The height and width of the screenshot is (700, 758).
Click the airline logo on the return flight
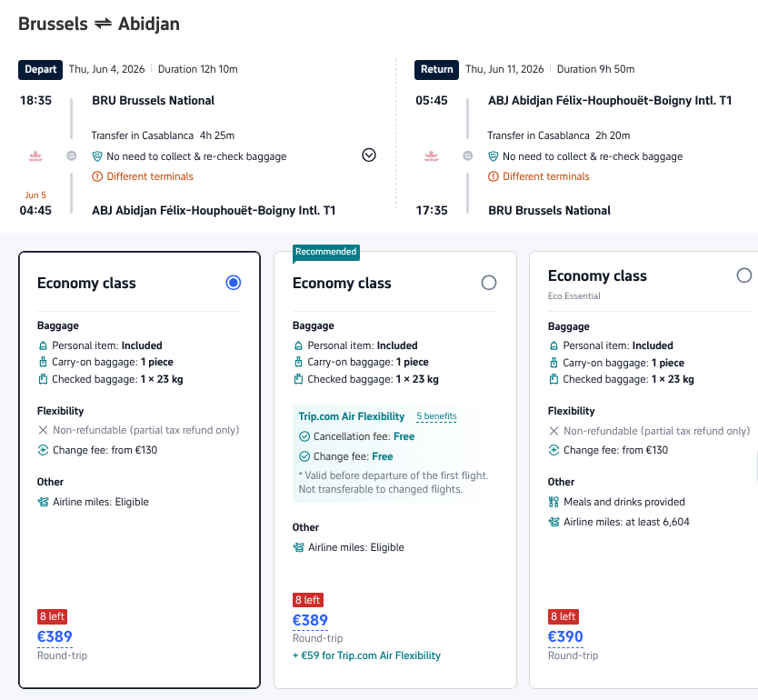point(432,156)
